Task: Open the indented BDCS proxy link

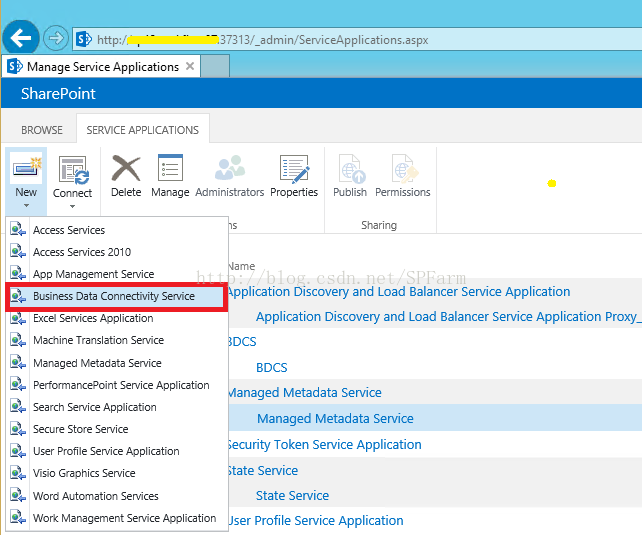Action: (x=271, y=368)
